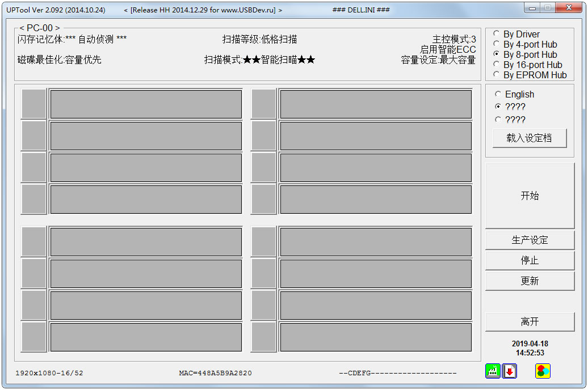
Task: Click the 扫描等级:低格扫描 label
Action: (x=259, y=39)
